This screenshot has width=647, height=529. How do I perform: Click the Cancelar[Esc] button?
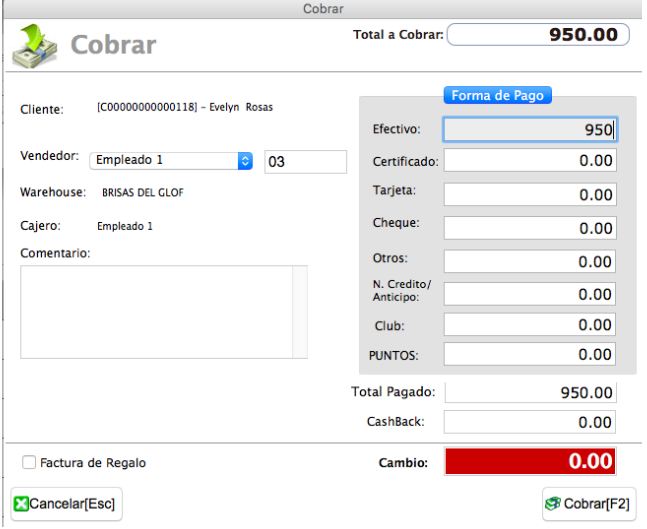tap(66, 504)
